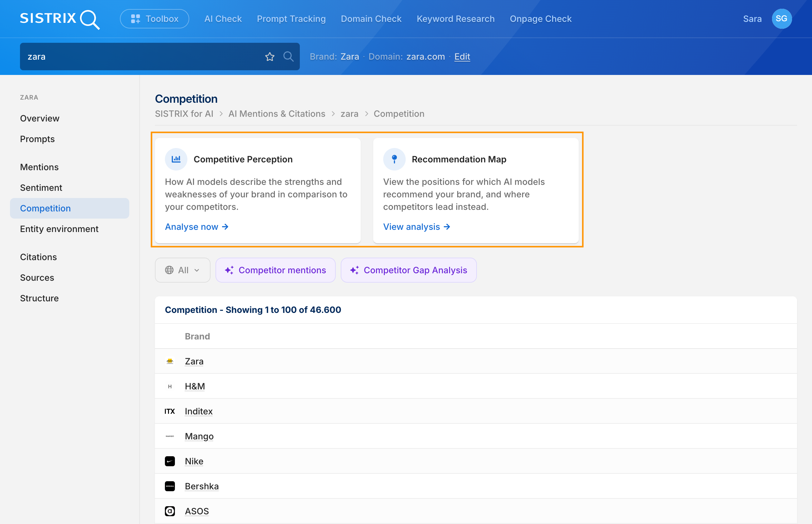Open the H&M brand row
The image size is (812, 524).
click(476, 386)
